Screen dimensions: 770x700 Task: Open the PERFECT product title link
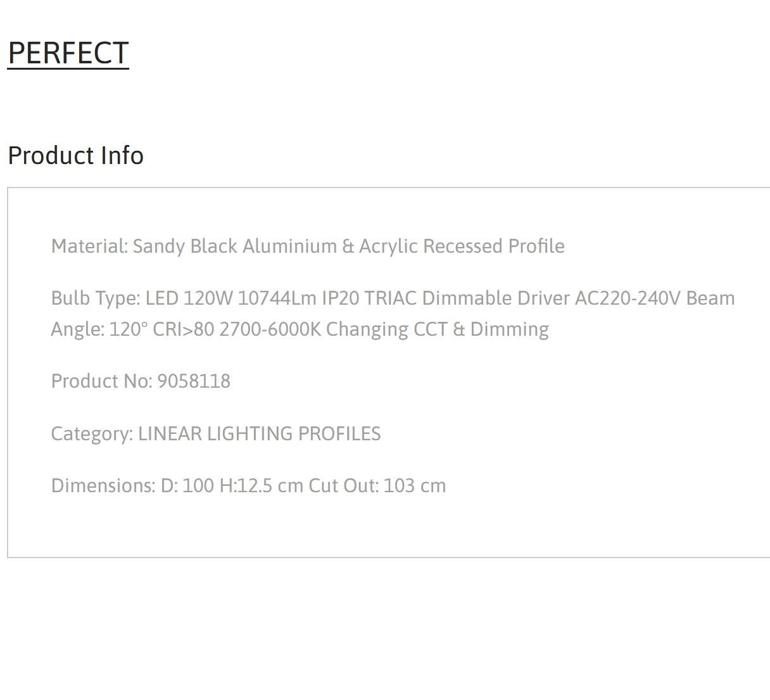pyautogui.click(x=68, y=53)
